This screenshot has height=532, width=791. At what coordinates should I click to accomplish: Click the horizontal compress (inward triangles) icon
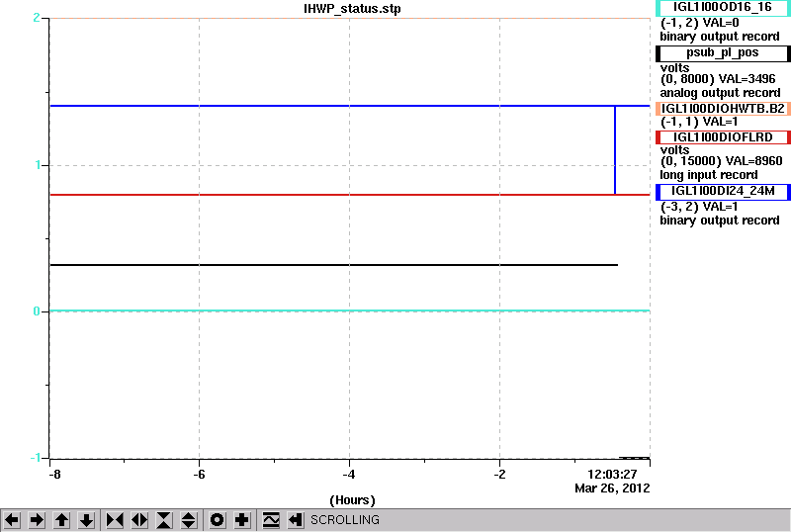pos(115,520)
